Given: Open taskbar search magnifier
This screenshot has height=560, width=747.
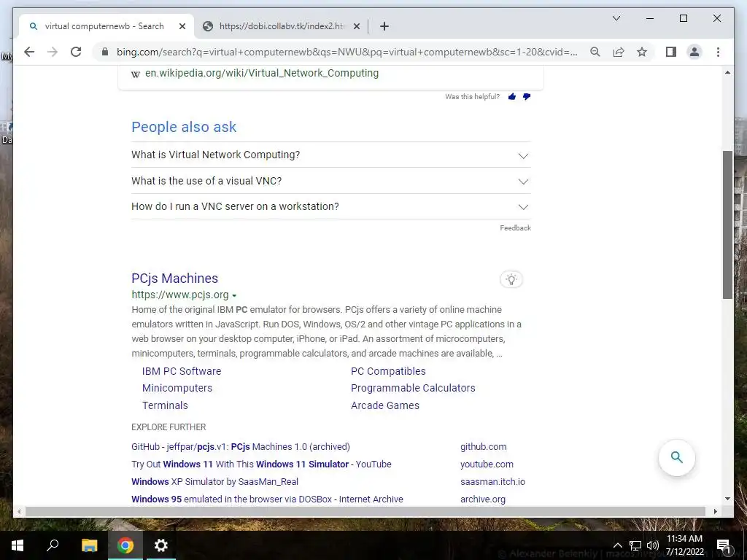Looking at the screenshot, I should click(53, 545).
